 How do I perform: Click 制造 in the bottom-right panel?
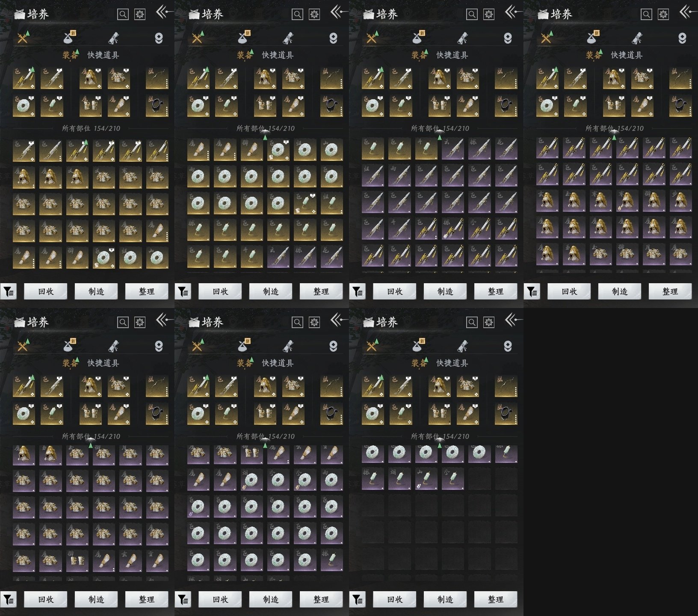coord(445,599)
